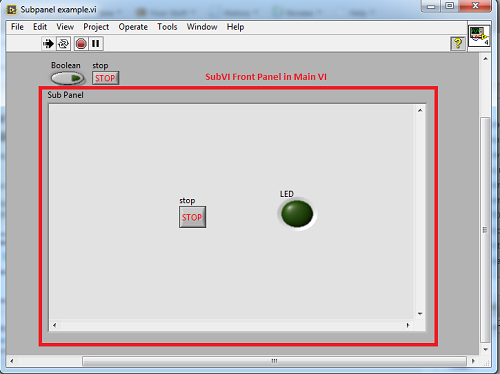
Task: Click the Run arrow toolbar icon
Action: pyautogui.click(x=48, y=44)
